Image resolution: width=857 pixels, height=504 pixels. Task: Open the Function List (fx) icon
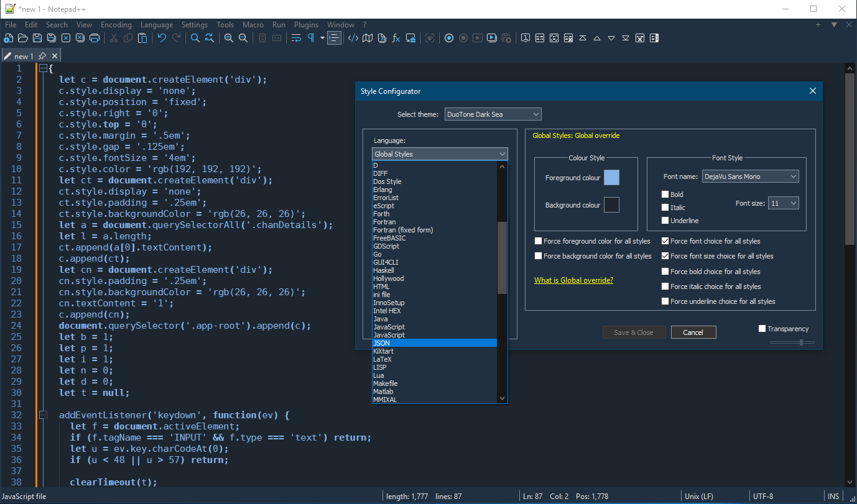pos(396,39)
